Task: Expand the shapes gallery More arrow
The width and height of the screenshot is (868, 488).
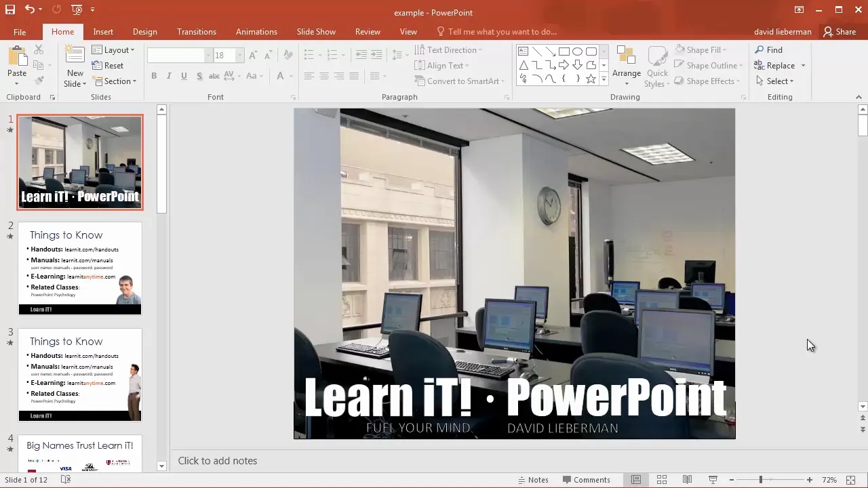Action: tap(604, 79)
